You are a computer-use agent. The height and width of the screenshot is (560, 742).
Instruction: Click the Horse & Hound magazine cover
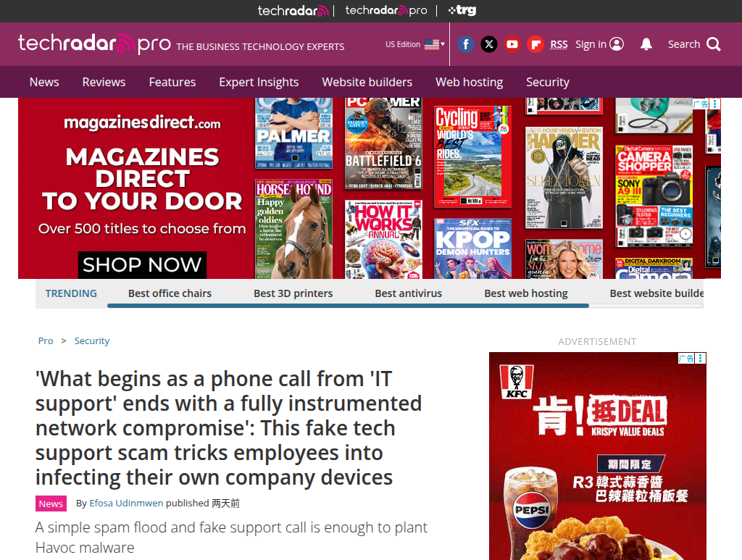click(x=293, y=229)
